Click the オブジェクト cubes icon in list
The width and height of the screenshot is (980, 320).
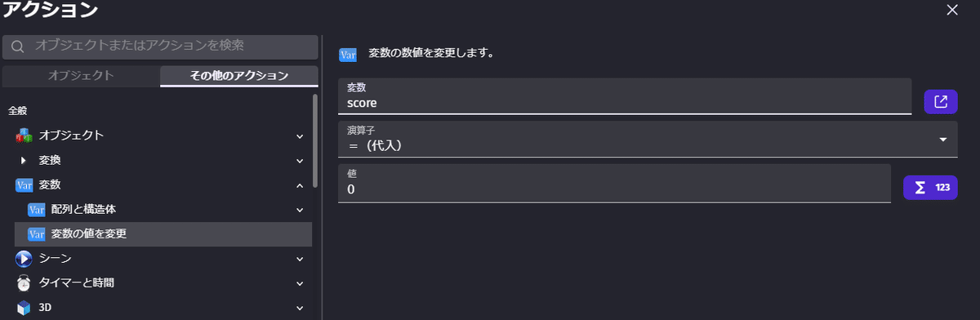coord(24,136)
